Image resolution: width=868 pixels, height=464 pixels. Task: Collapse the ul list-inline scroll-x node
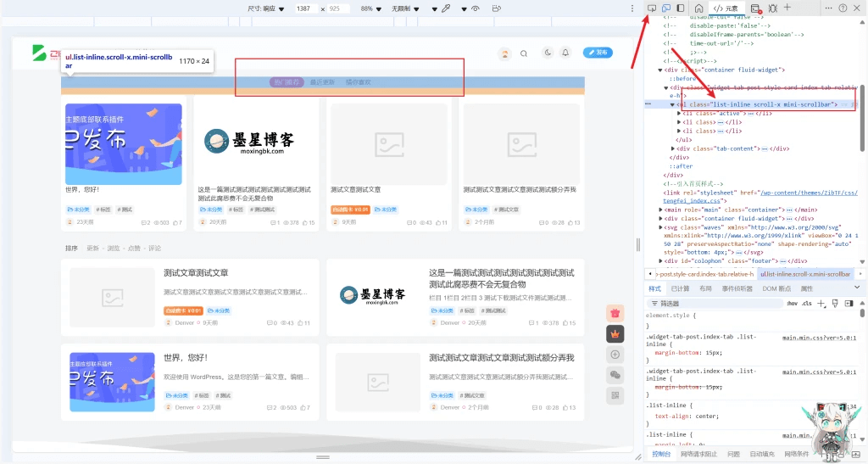[672, 104]
